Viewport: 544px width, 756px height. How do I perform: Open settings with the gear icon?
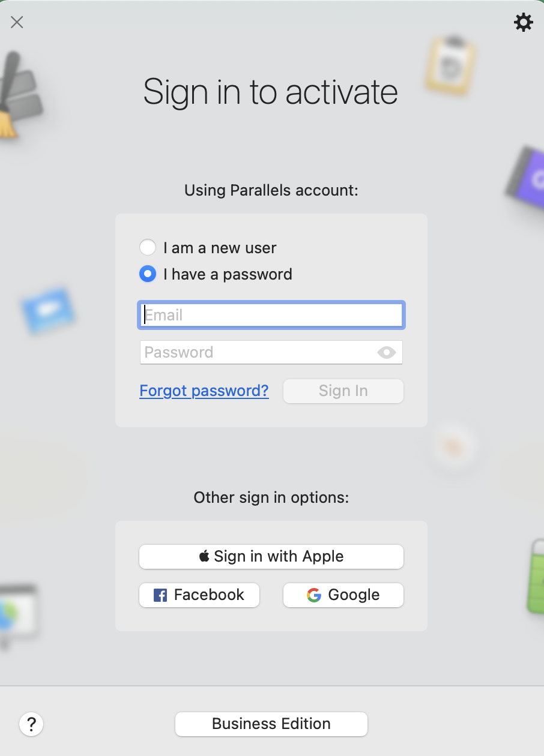pos(524,23)
